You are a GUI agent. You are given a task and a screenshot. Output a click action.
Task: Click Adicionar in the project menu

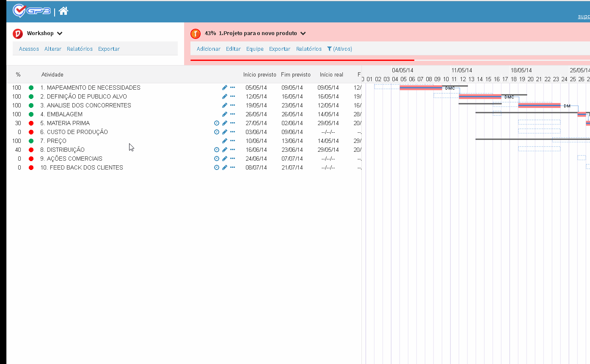[209, 49]
